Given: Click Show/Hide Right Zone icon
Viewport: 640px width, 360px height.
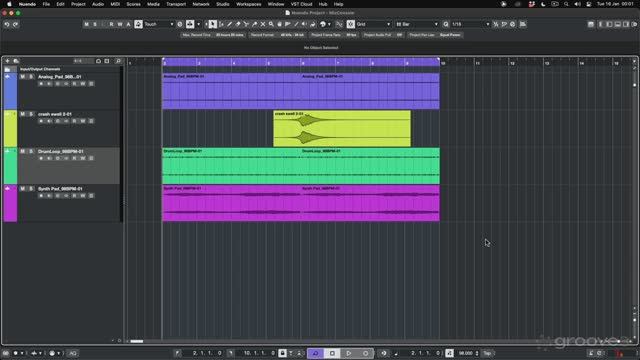Looking at the screenshot, I should (626, 24).
